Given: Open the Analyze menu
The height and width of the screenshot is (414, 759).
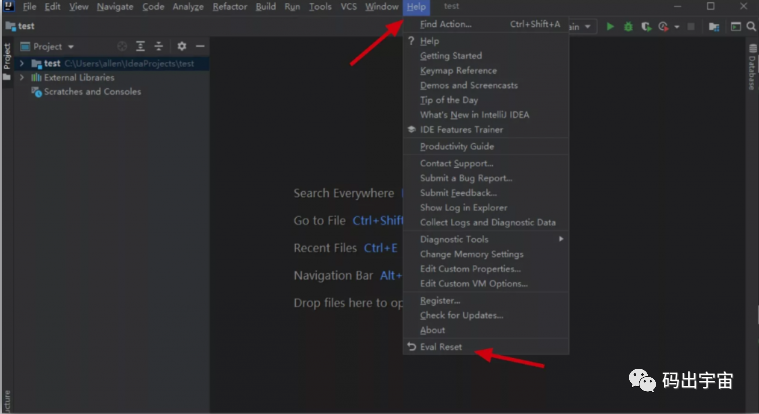Looking at the screenshot, I should click(188, 7).
